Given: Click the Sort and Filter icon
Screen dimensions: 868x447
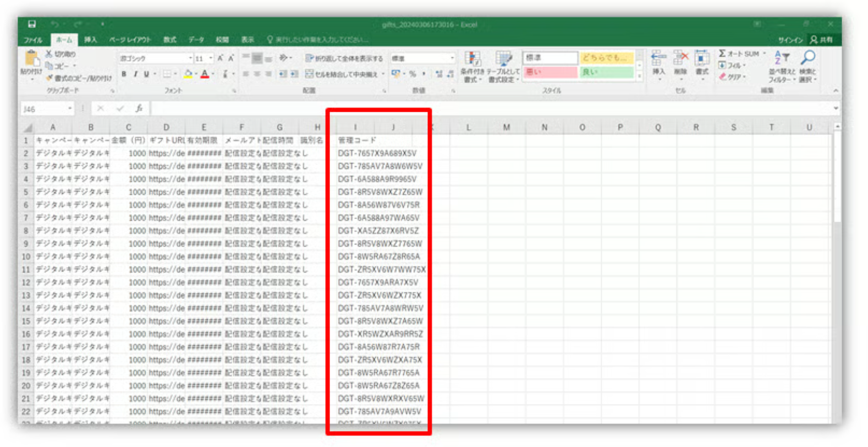Looking at the screenshot, I should [x=782, y=57].
